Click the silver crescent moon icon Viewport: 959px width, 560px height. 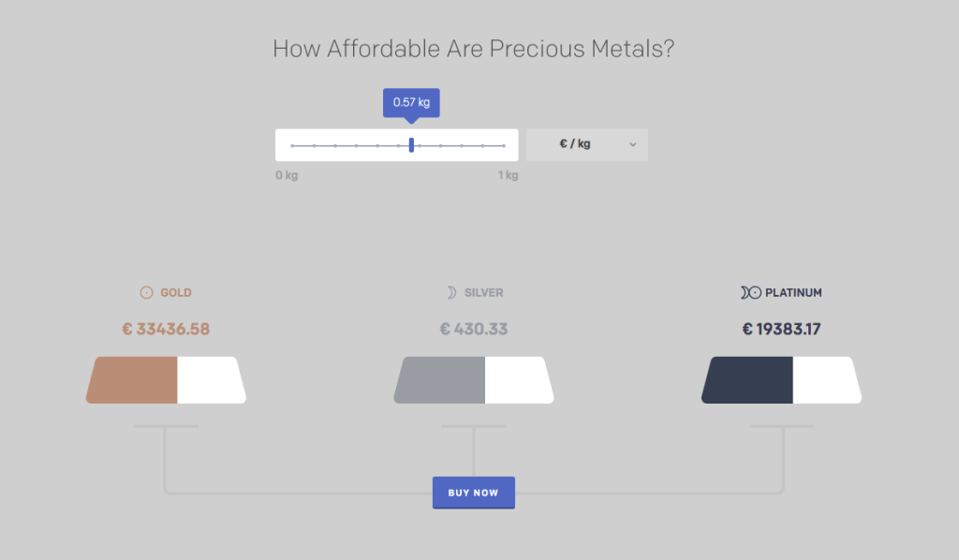click(451, 293)
